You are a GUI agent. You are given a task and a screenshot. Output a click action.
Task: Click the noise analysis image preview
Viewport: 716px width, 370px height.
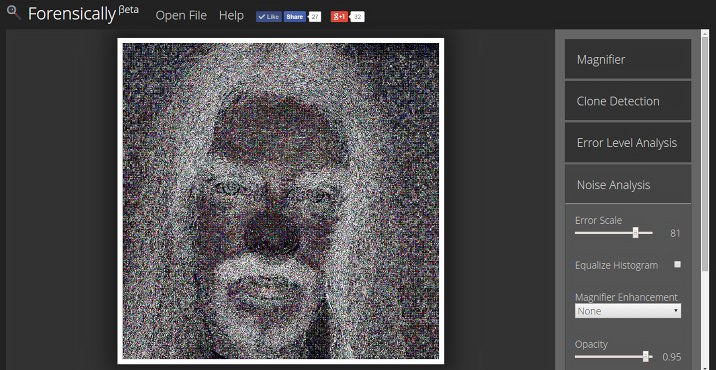click(x=281, y=201)
